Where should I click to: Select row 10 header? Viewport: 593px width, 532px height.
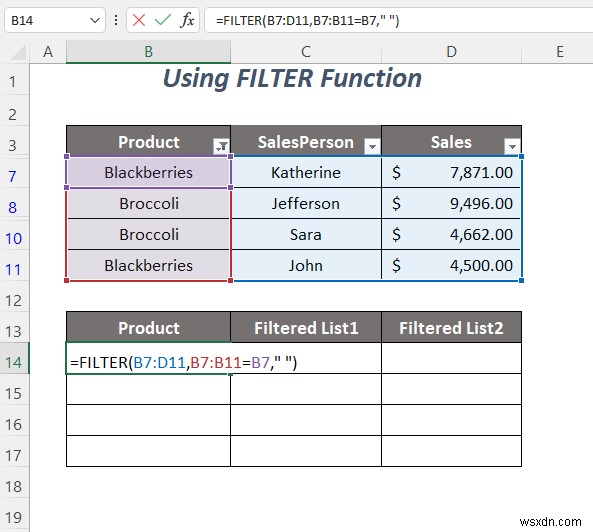click(x=14, y=236)
